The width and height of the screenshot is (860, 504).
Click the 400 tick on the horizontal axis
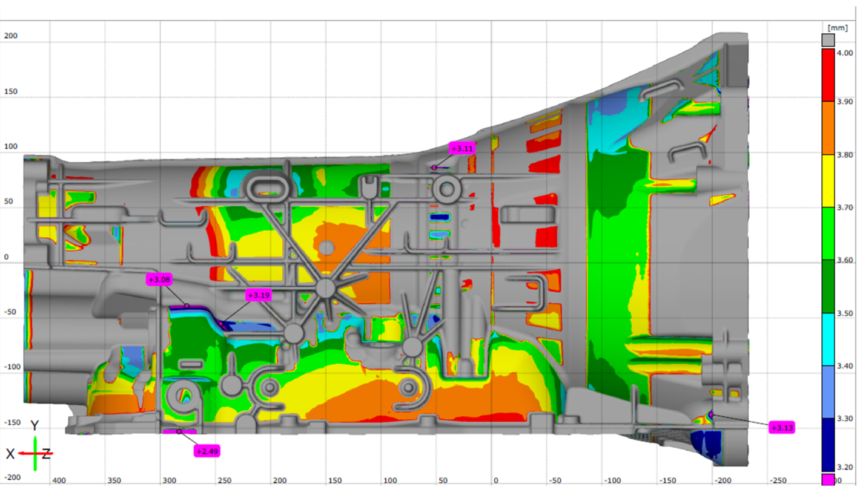click(x=58, y=480)
